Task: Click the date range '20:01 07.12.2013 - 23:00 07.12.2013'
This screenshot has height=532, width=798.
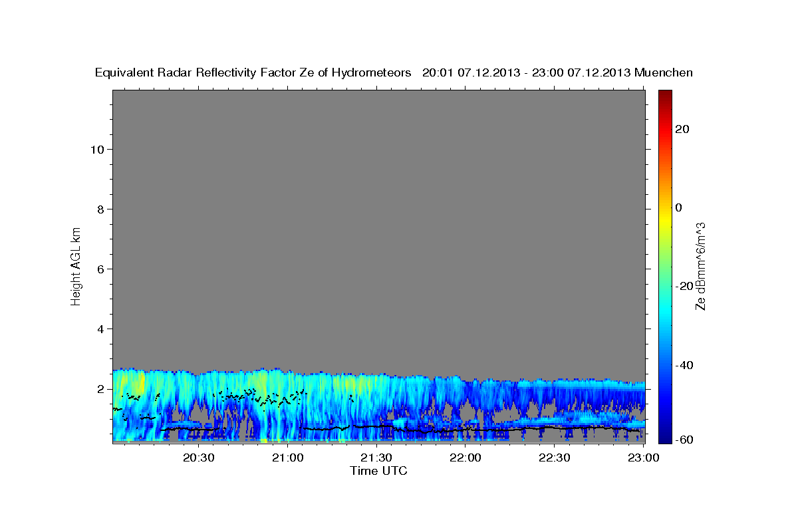Action: click(526, 72)
